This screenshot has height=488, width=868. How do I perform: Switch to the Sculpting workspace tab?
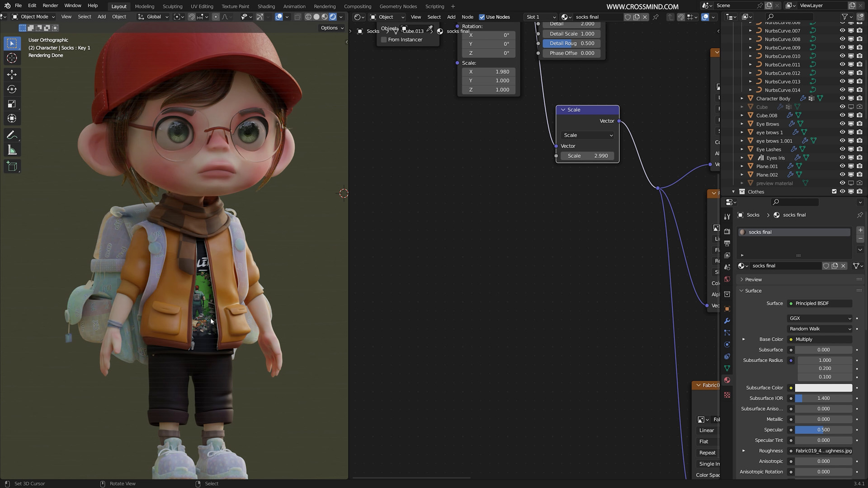(x=172, y=6)
